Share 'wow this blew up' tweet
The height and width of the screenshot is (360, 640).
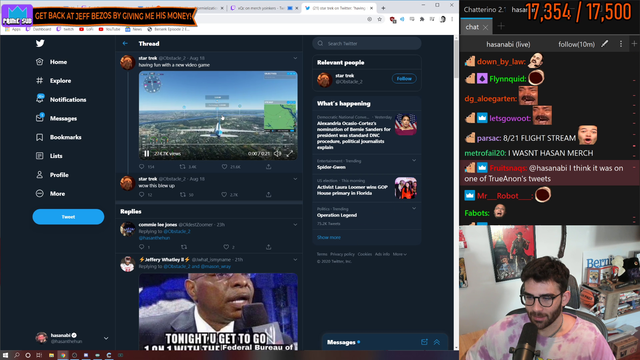(269, 195)
